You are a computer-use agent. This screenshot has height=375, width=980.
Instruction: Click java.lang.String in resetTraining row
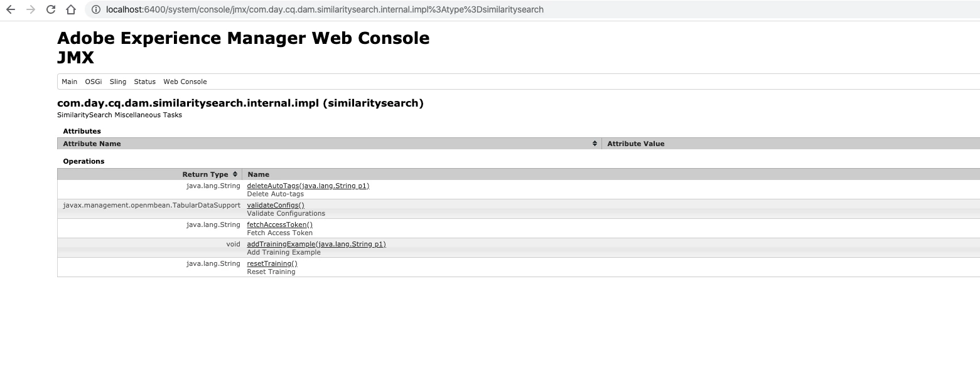coord(213,263)
